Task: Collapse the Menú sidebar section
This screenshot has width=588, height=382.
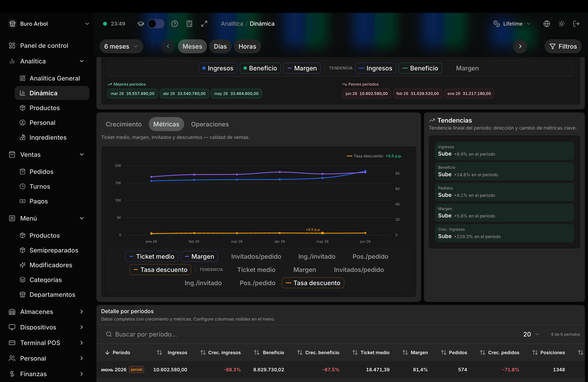Action: (81, 218)
